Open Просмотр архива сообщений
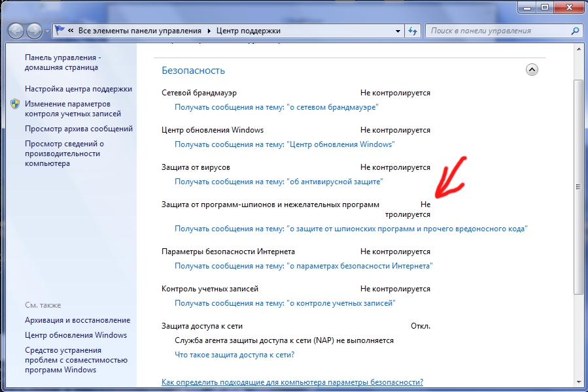 point(78,129)
